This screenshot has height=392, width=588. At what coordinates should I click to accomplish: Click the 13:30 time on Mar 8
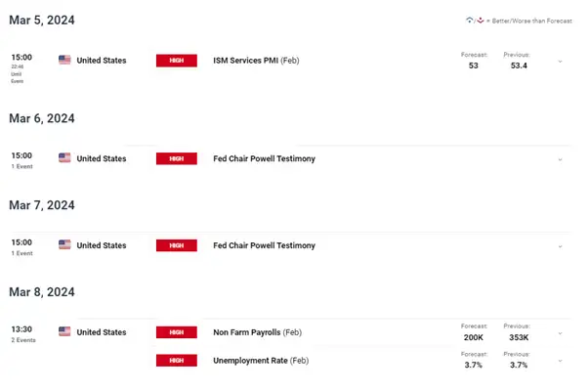[x=21, y=328]
